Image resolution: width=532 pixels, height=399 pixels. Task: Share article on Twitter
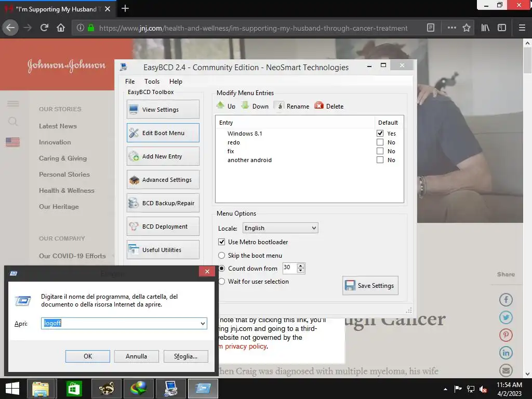506,317
